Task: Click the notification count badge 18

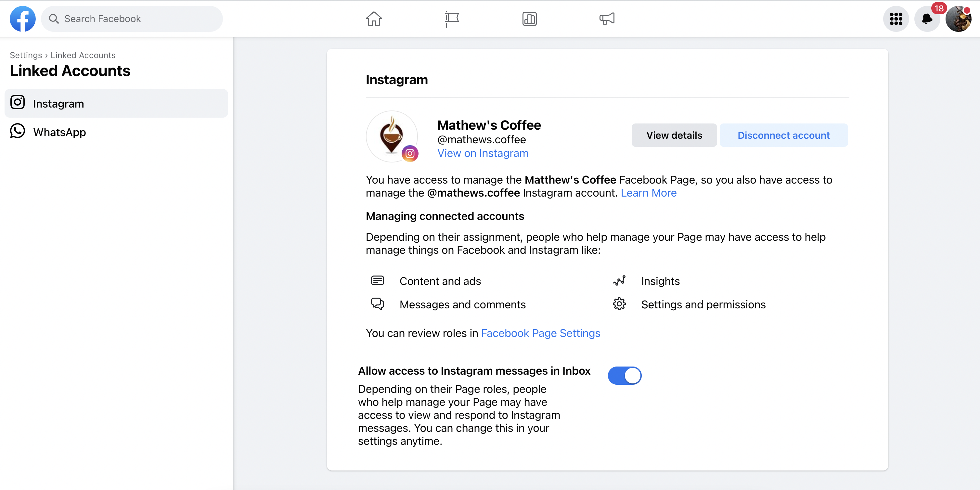Action: [939, 8]
